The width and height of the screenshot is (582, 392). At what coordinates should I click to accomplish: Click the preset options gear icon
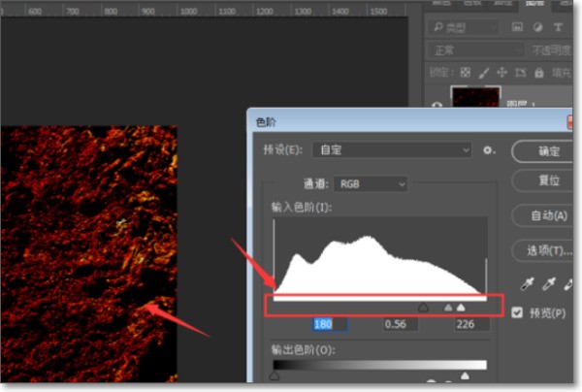[490, 150]
